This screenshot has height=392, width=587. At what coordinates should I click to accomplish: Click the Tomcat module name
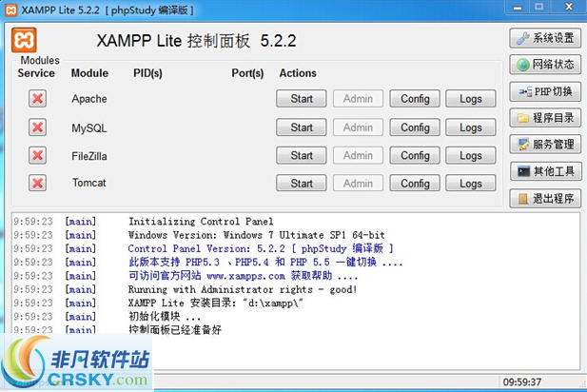tap(89, 183)
